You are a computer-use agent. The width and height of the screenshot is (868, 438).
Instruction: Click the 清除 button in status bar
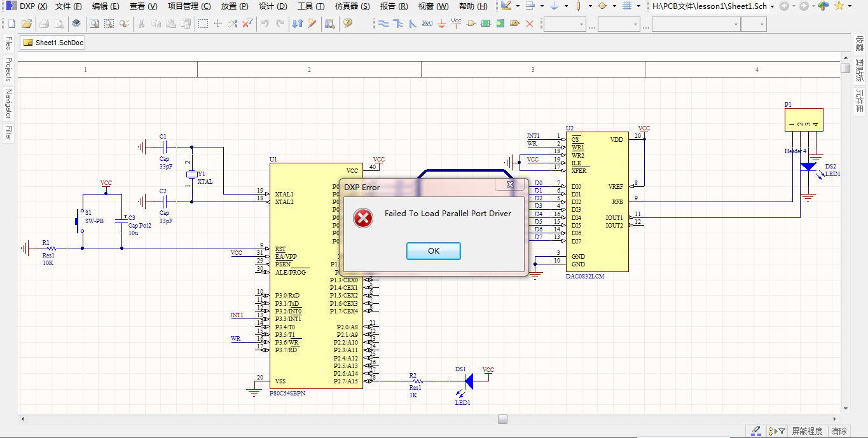point(839,431)
